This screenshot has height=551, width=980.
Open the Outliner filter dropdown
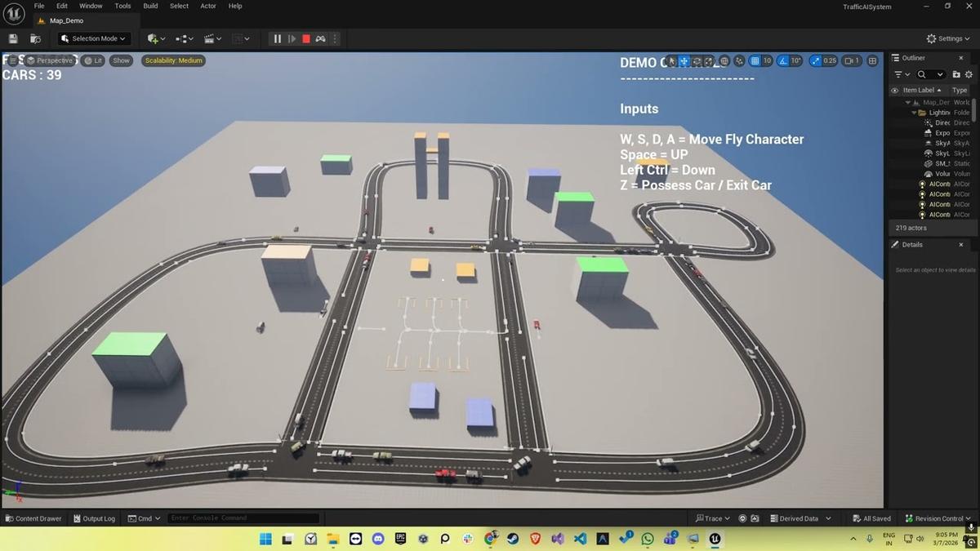point(901,74)
